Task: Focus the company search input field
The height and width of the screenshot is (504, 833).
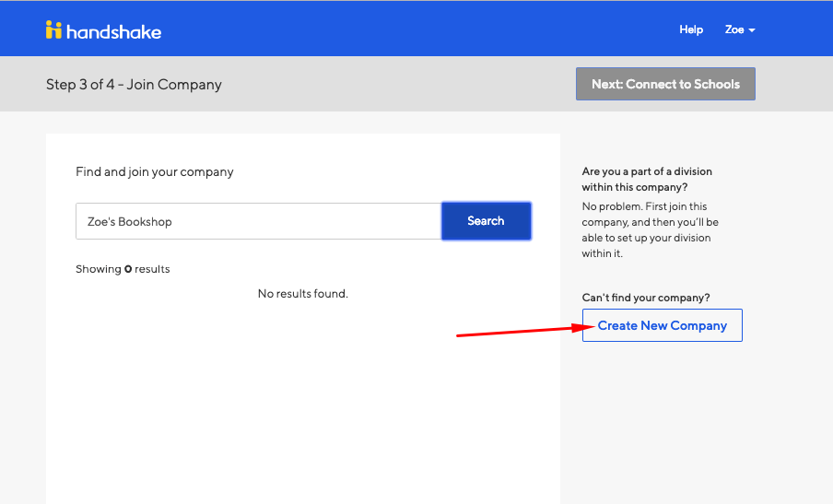Action: coord(259,221)
